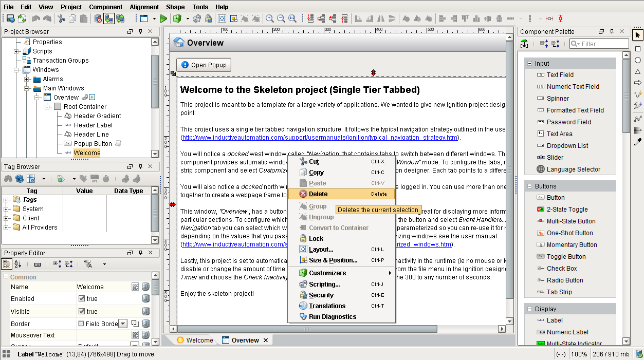Click the Align Left icon on the toolbar

[443, 17]
